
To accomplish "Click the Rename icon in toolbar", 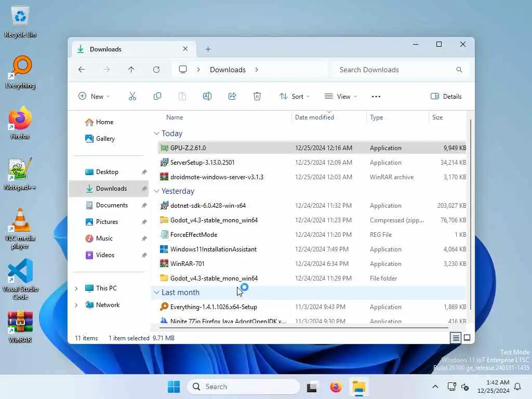I will pos(207,96).
